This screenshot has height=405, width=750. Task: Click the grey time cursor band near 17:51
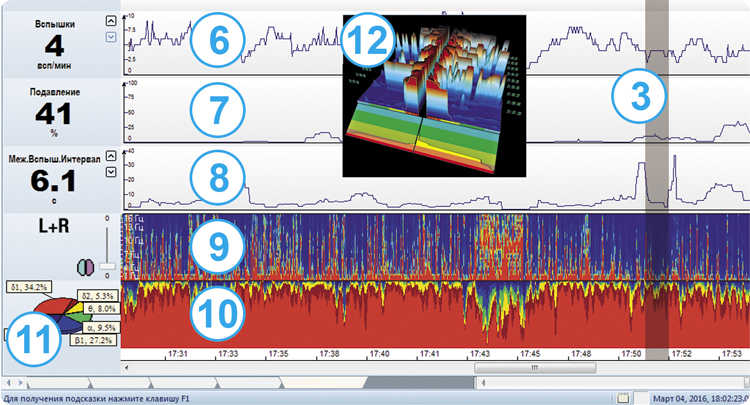tap(657, 180)
